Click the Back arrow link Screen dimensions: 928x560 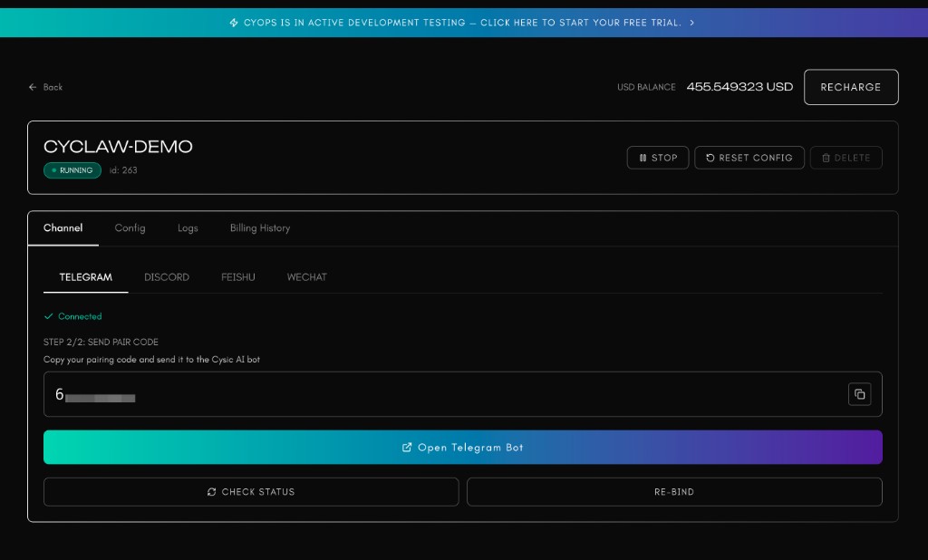click(x=45, y=87)
